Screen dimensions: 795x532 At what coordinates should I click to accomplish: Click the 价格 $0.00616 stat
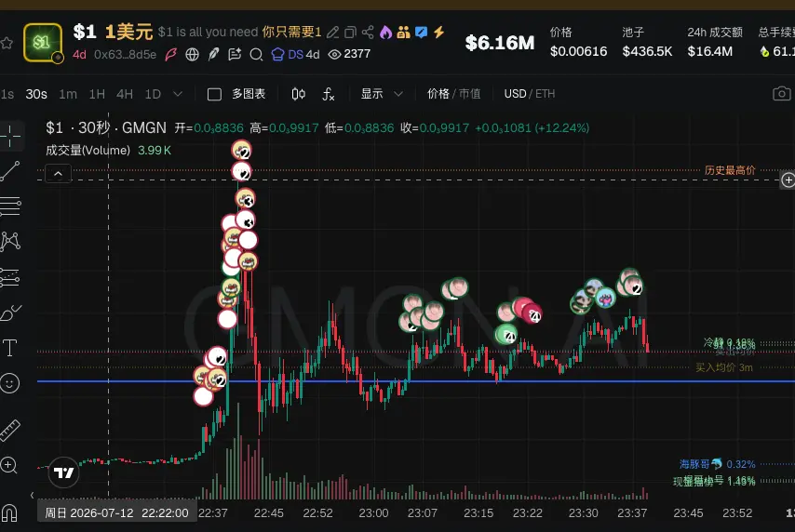tap(578, 42)
